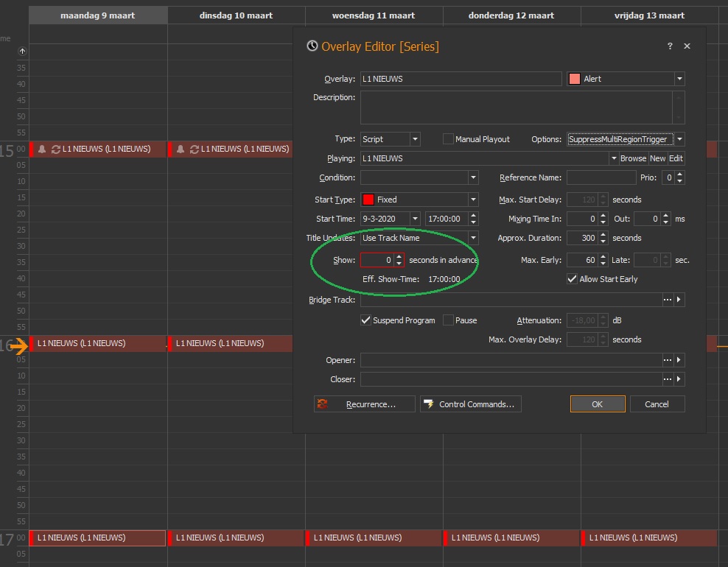The height and width of the screenshot is (567, 728).
Task: Select the vrijdag 13 maart column header
Action: pyautogui.click(x=650, y=15)
